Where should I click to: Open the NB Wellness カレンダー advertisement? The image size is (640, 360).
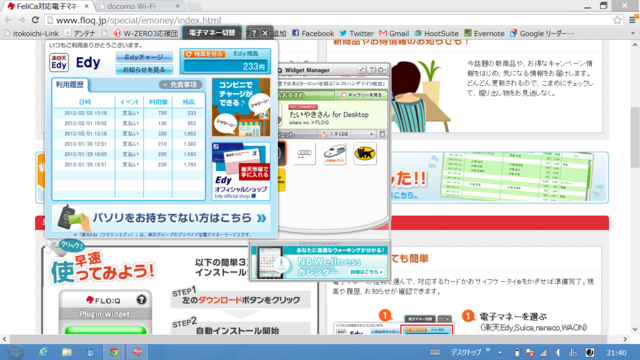(x=320, y=262)
